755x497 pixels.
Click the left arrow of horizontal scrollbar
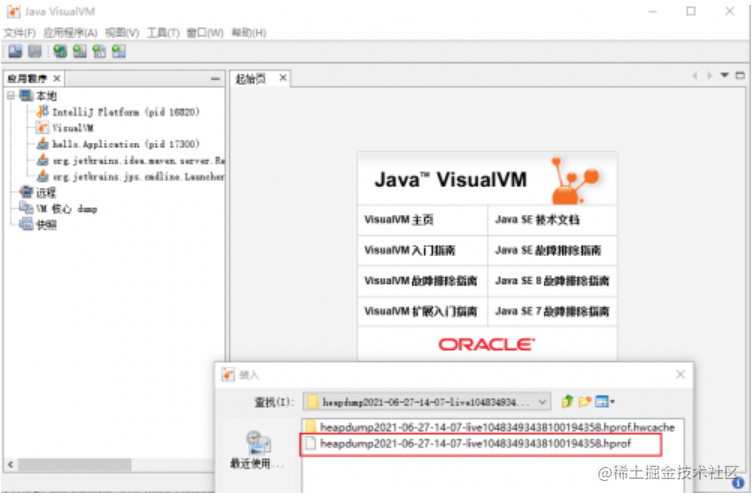click(11, 465)
